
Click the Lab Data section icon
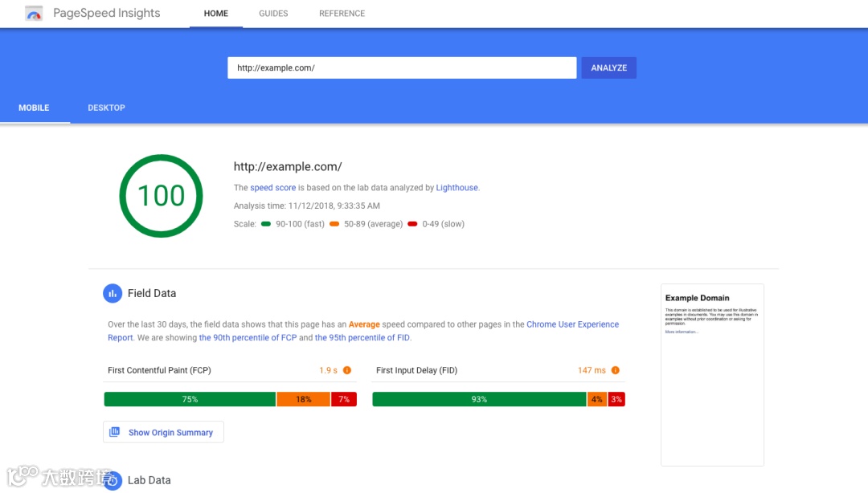pyautogui.click(x=113, y=480)
